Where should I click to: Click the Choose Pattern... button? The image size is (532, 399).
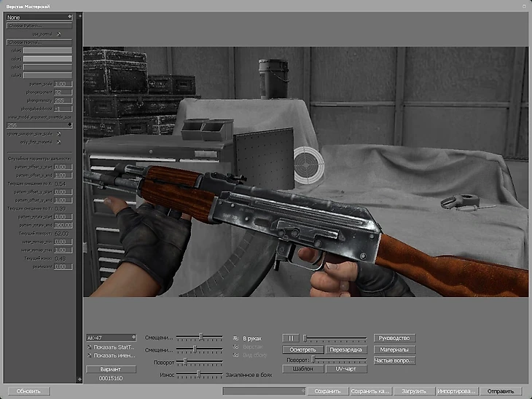(x=39, y=25)
